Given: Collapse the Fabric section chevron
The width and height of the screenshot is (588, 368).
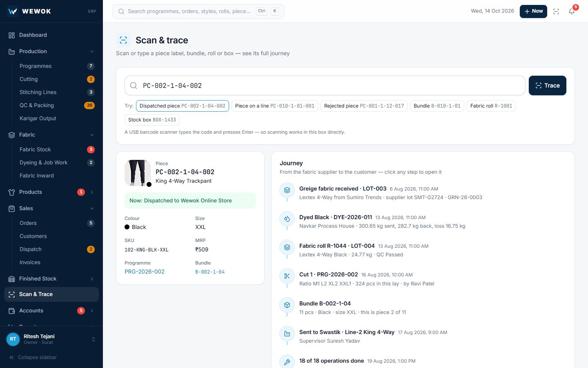Looking at the screenshot, I should click(x=92, y=135).
